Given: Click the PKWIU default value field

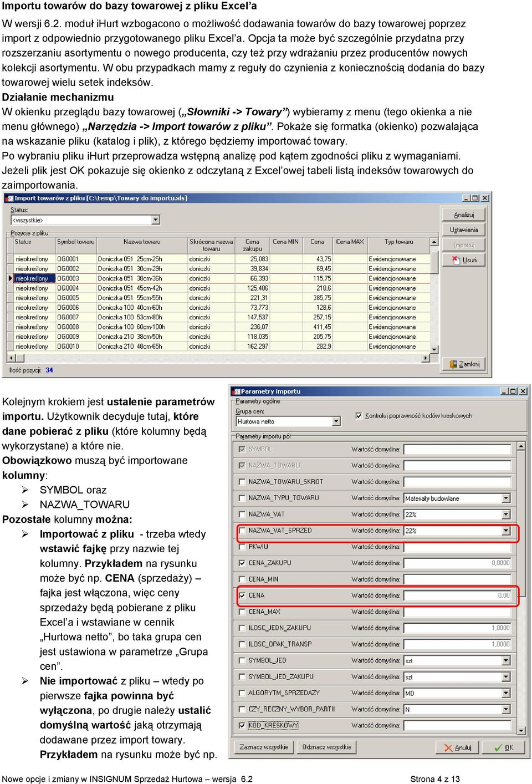Looking at the screenshot, I should point(457,547).
